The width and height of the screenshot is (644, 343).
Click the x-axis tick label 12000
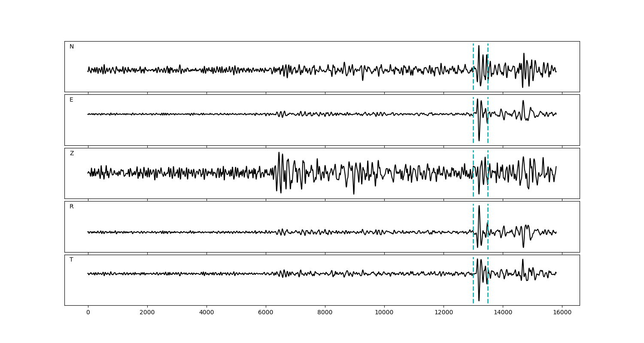pos(444,313)
